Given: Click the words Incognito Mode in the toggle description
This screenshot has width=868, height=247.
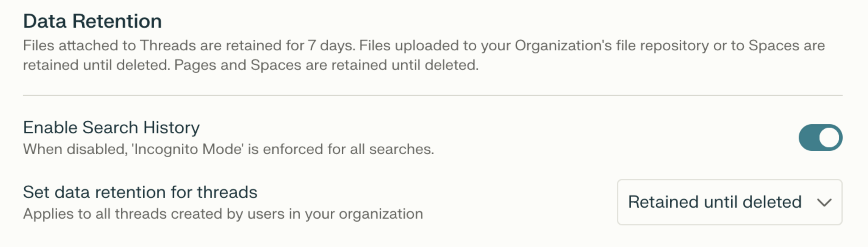Looking at the screenshot, I should 189,149.
